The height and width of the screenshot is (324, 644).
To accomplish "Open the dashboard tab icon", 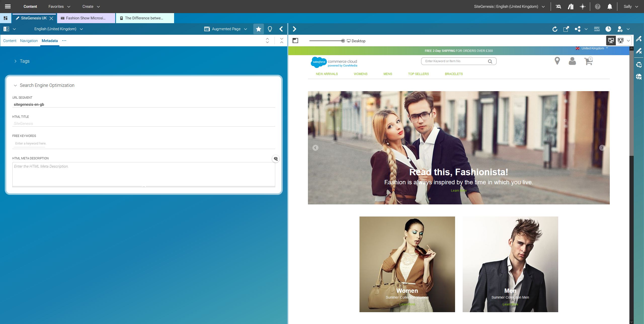I will coord(6,18).
